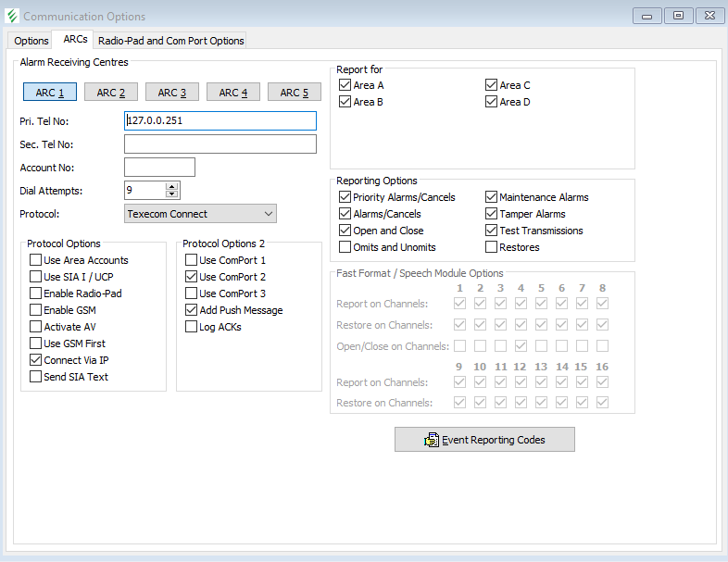This screenshot has height=562, width=728.
Task: Click the Sec. Tel No input field
Action: (x=220, y=144)
